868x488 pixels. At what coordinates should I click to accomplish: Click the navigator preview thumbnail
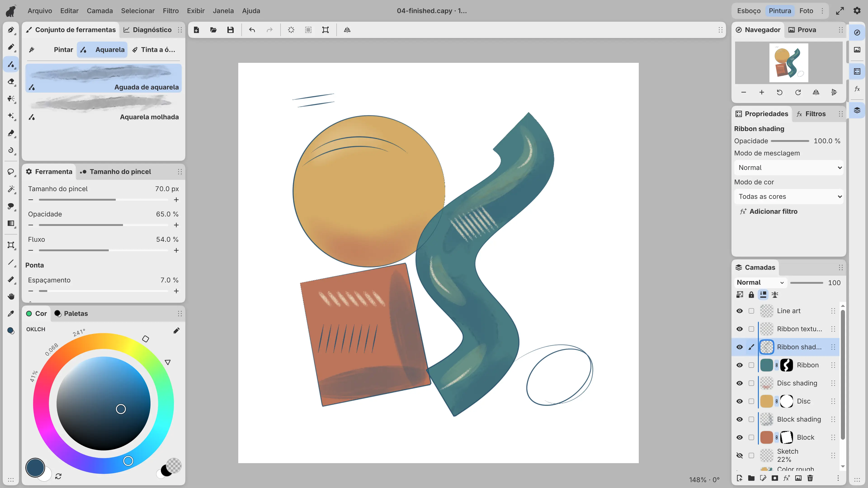point(788,63)
